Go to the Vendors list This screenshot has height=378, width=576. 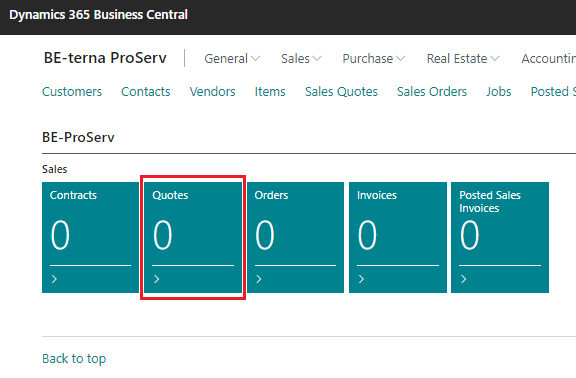click(x=212, y=91)
